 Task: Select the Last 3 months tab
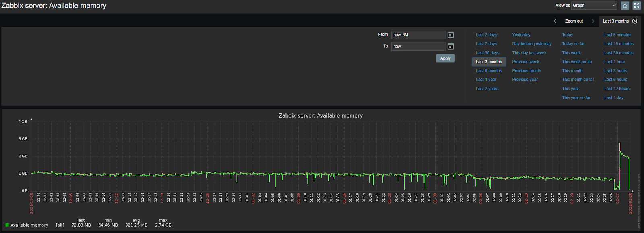pos(620,21)
